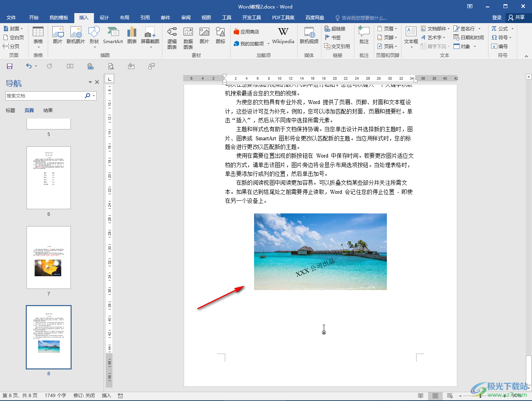Select page 7 thumbnail
532x401 pixels.
tap(49, 257)
